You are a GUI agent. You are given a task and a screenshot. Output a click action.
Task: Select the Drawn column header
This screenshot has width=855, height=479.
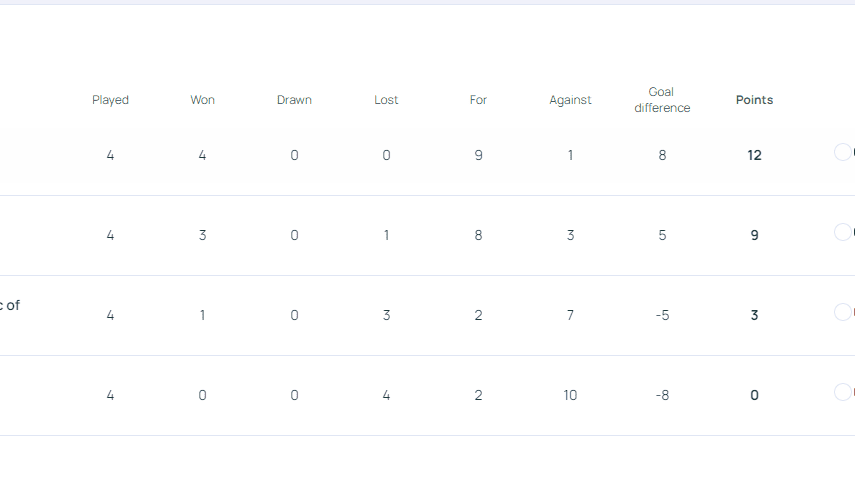click(x=294, y=100)
